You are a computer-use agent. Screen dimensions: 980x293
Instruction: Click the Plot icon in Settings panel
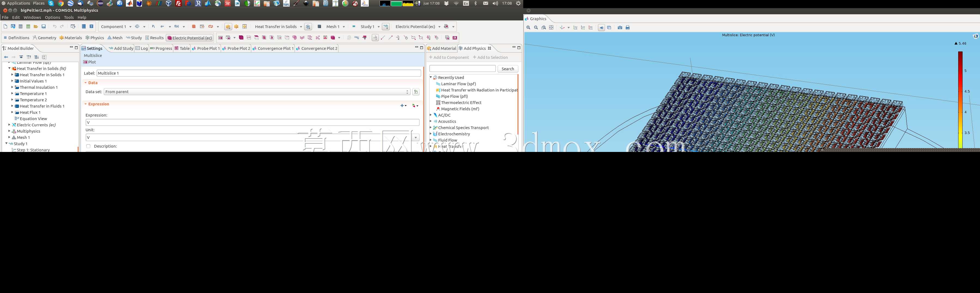click(x=90, y=62)
